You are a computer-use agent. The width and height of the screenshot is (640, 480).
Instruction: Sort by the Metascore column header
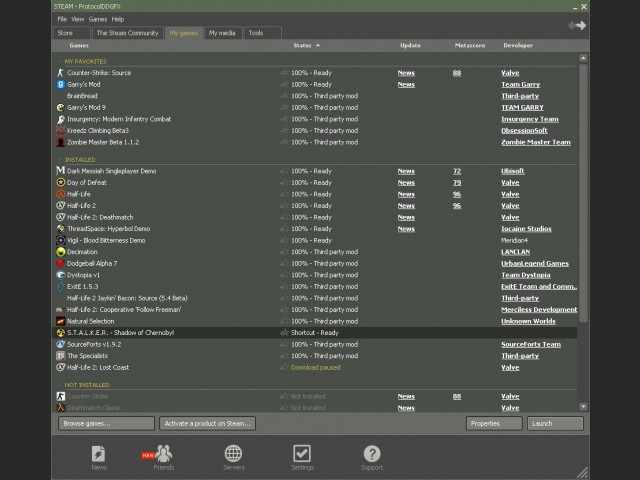[470, 45]
